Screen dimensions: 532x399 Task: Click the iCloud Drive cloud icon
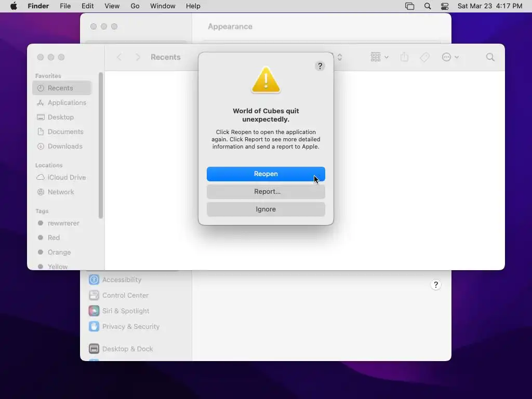pos(41,177)
